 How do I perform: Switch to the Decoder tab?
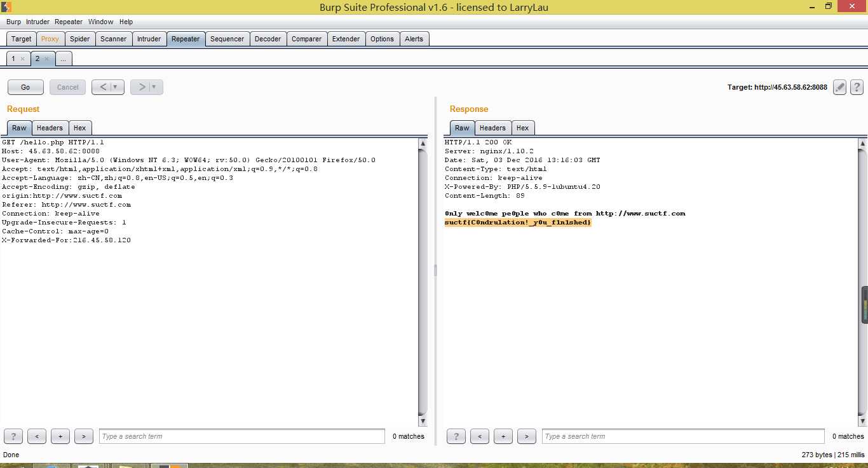tap(268, 39)
